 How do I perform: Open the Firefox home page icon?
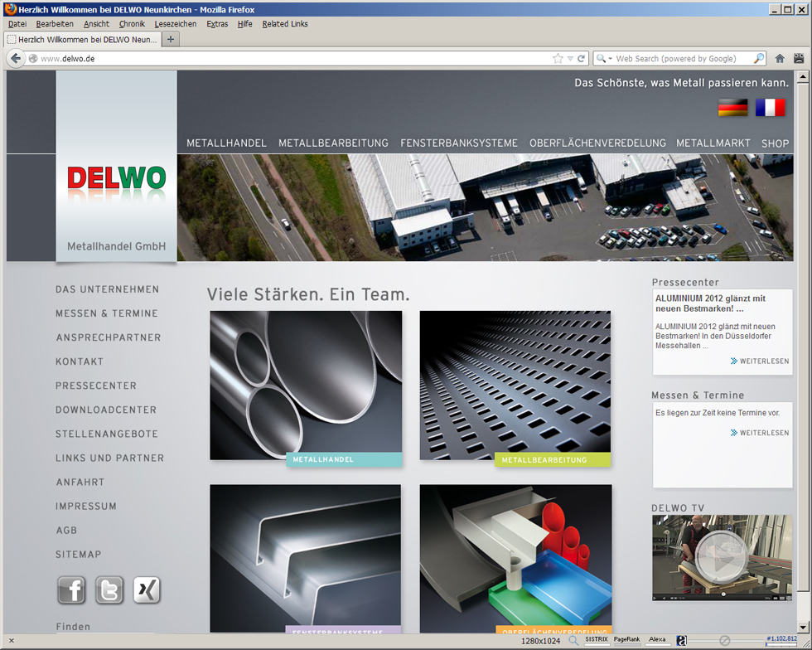[780, 59]
